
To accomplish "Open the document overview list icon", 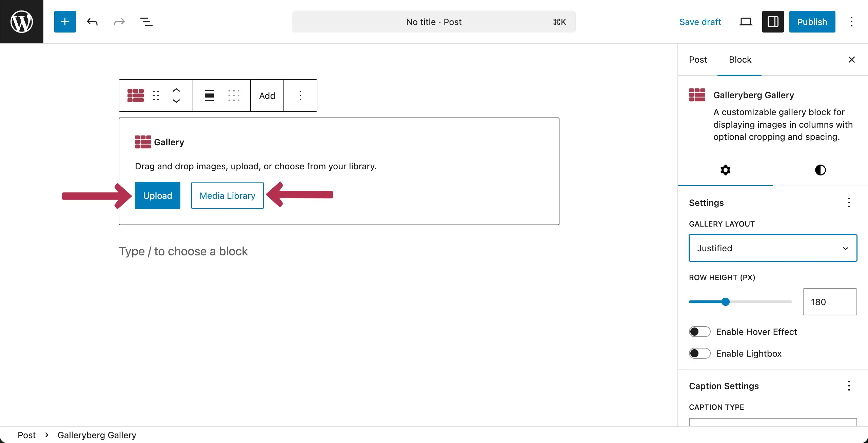I will click(146, 22).
